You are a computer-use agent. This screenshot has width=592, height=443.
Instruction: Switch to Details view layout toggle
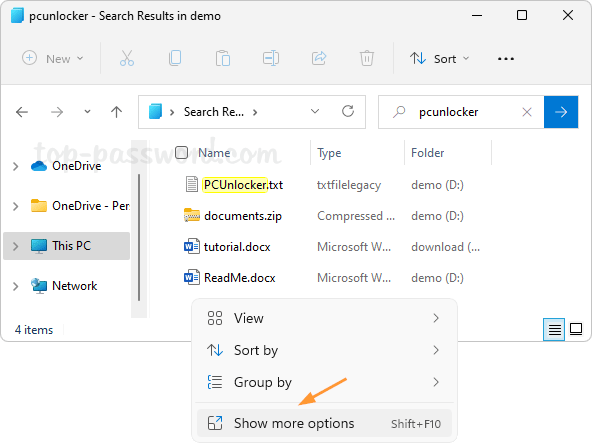pyautogui.click(x=554, y=329)
